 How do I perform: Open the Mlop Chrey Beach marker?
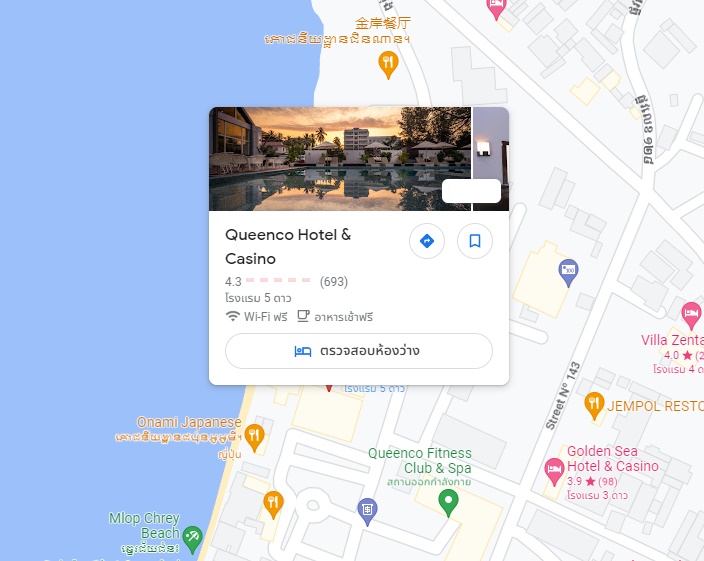coord(193,539)
